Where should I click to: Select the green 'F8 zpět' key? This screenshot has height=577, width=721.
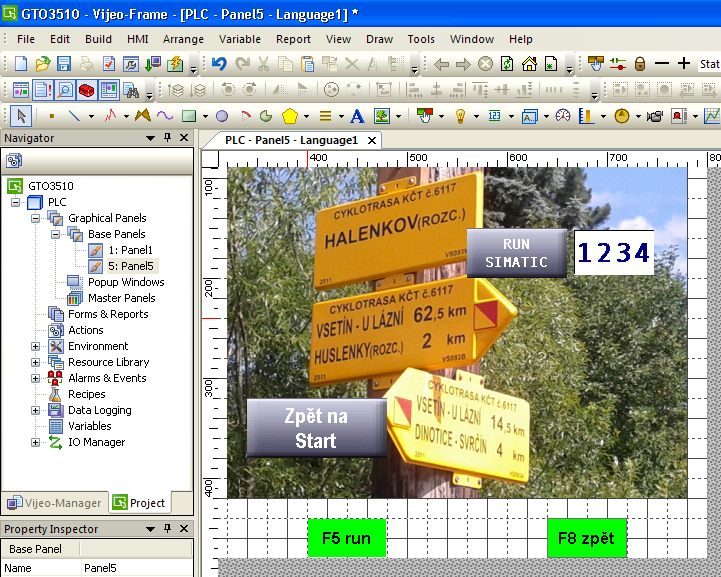(x=586, y=538)
